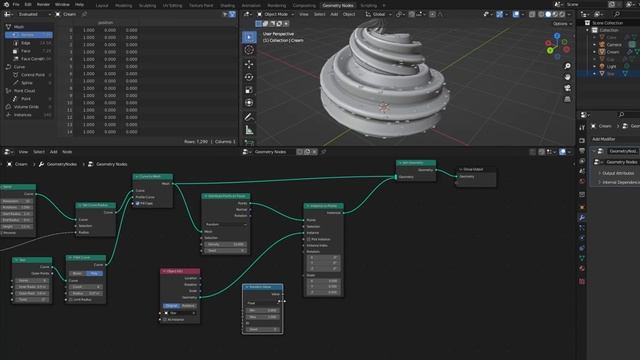640x360 pixels.
Task: Open the Edit menu
Action: [28, 4]
